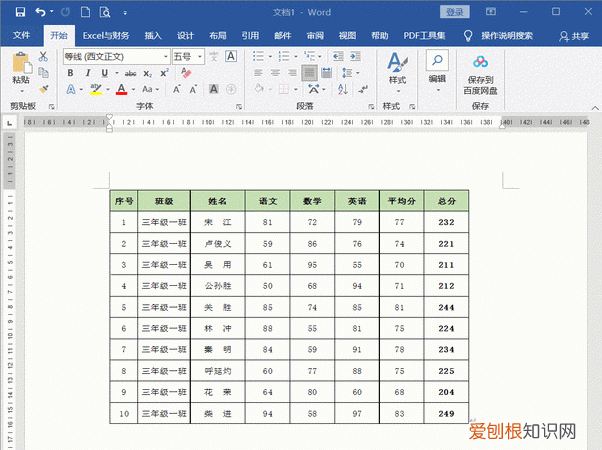Undo the last action
The height and width of the screenshot is (450, 602).
(40, 12)
